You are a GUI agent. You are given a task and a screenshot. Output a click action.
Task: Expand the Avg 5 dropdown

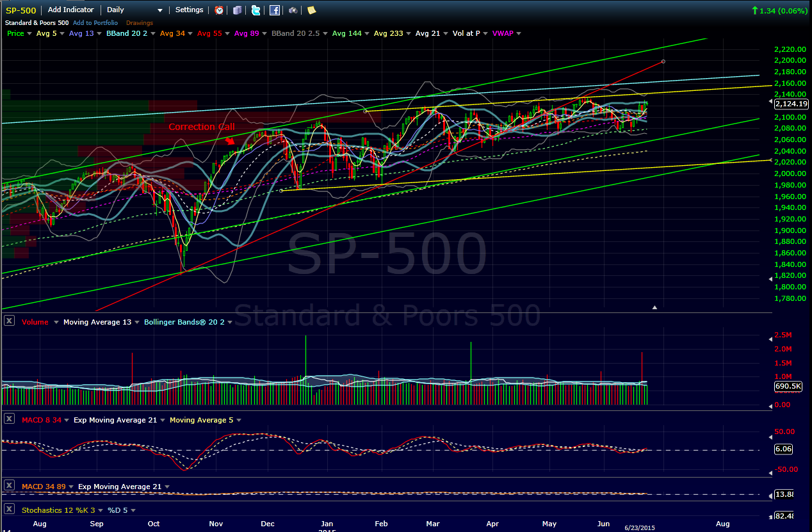(x=62, y=33)
